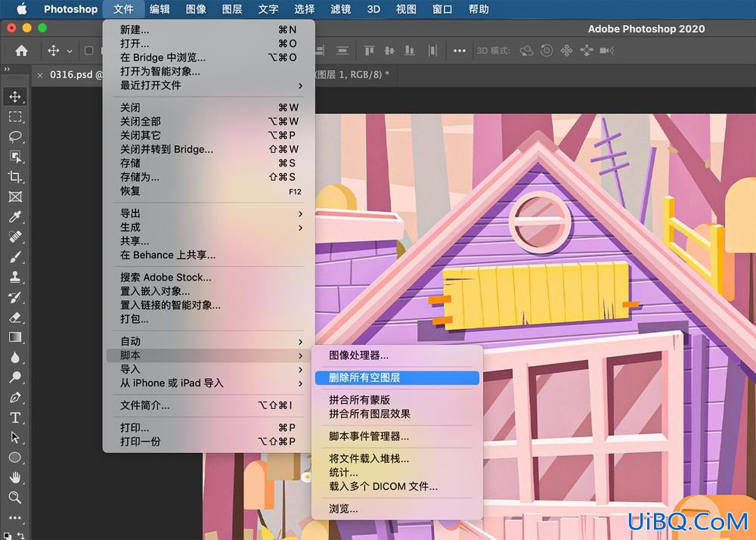Choose 关闭全部 in File menu

(209, 122)
